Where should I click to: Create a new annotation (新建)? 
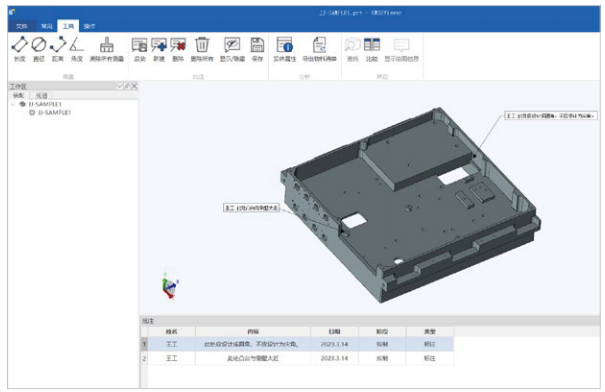(x=159, y=49)
